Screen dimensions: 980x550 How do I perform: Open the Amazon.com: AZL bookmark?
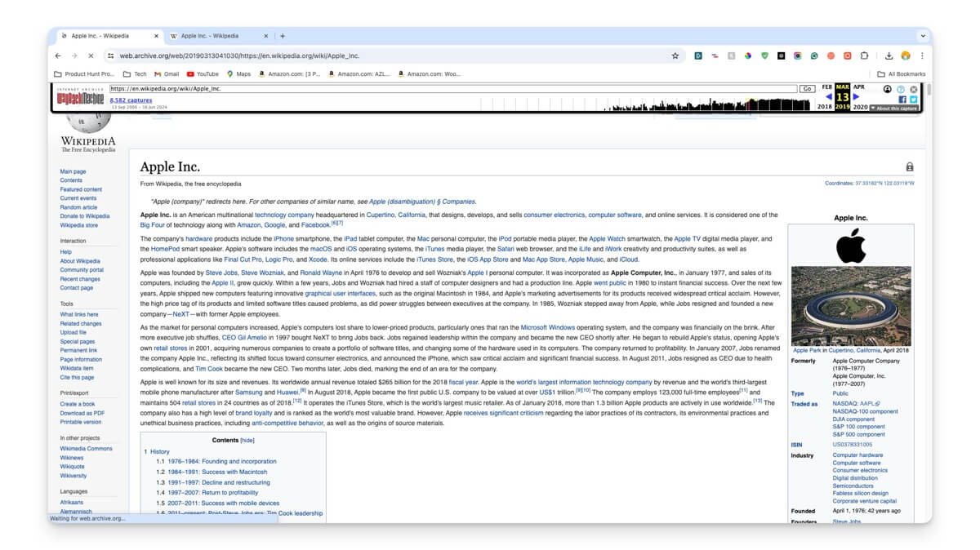click(x=359, y=73)
